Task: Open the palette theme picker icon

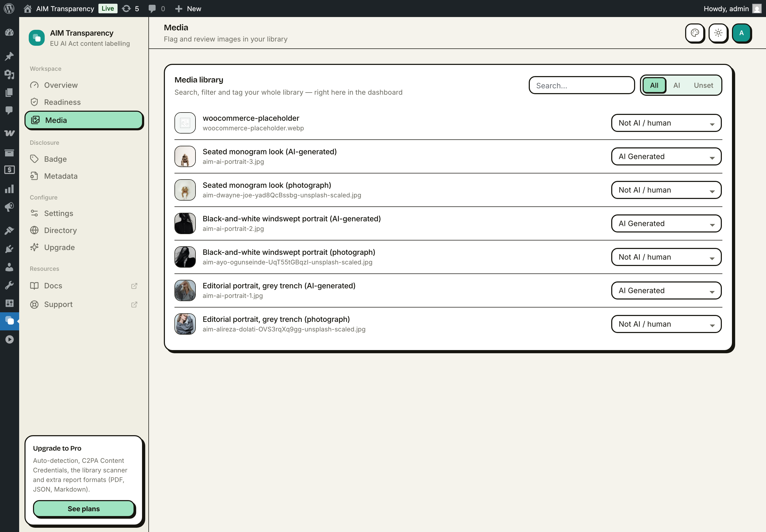Action: [695, 33]
